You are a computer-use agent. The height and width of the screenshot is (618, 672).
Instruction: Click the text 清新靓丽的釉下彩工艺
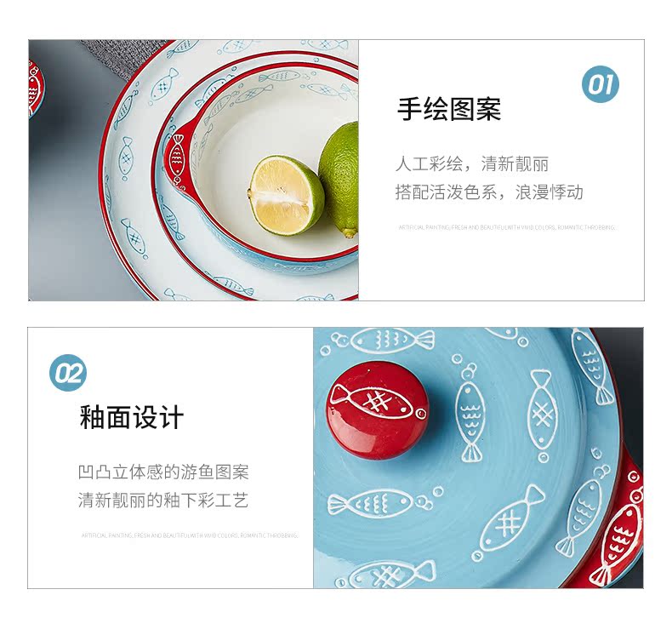[163, 500]
